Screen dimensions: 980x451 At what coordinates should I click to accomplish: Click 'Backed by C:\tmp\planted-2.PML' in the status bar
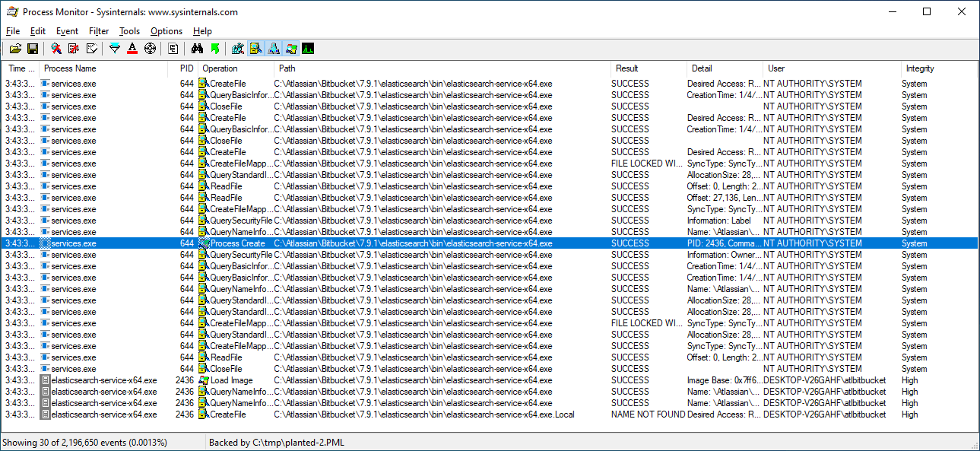276,442
